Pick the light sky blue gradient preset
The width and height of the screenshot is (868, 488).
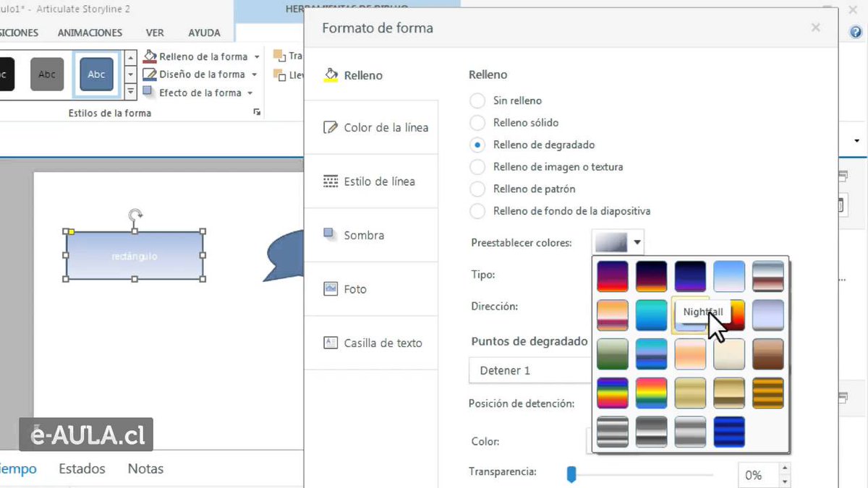point(729,276)
